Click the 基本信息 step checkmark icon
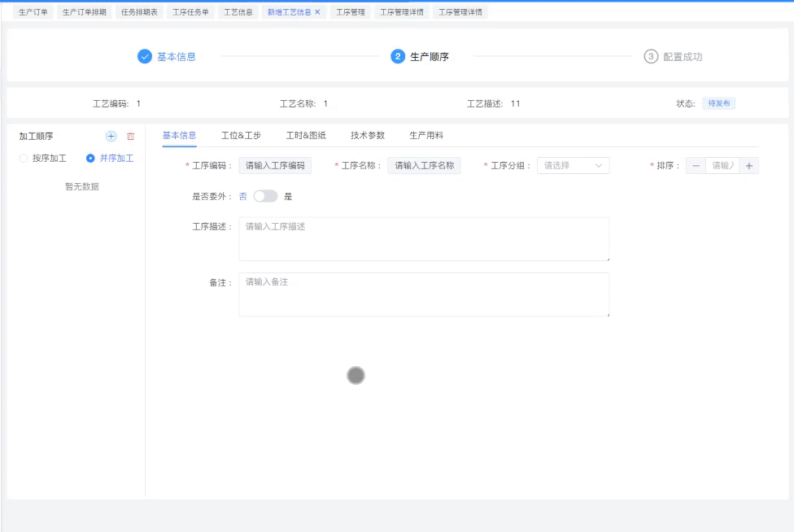794x532 pixels. click(145, 56)
